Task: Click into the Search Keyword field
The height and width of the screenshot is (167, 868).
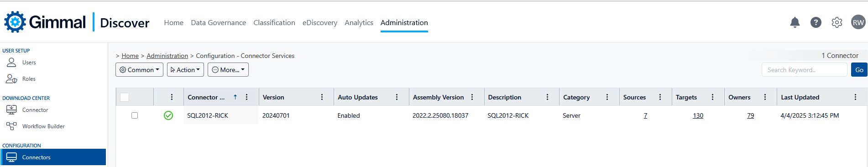Action: click(804, 70)
